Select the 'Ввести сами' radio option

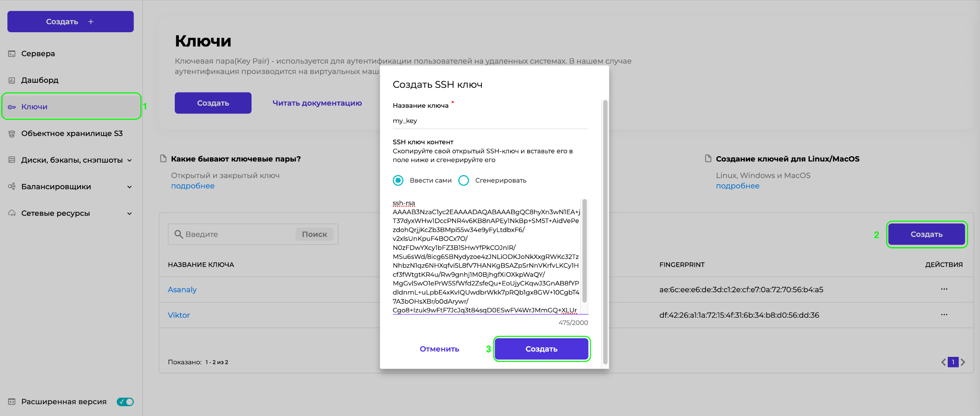(398, 180)
